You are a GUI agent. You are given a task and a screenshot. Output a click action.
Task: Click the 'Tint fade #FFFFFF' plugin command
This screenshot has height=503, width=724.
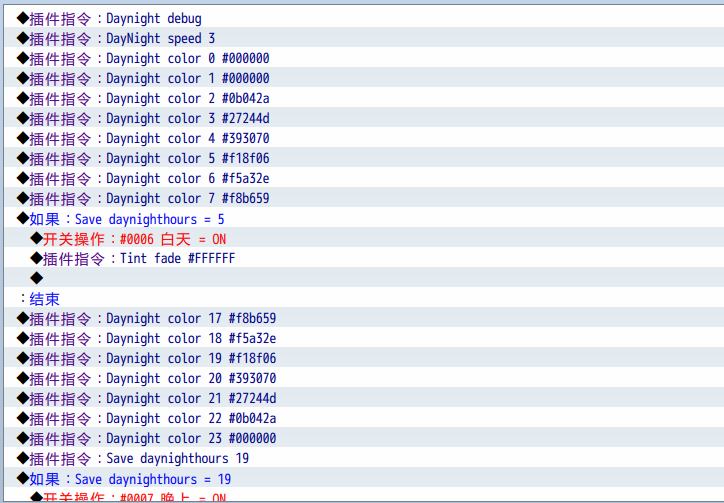click(x=364, y=258)
